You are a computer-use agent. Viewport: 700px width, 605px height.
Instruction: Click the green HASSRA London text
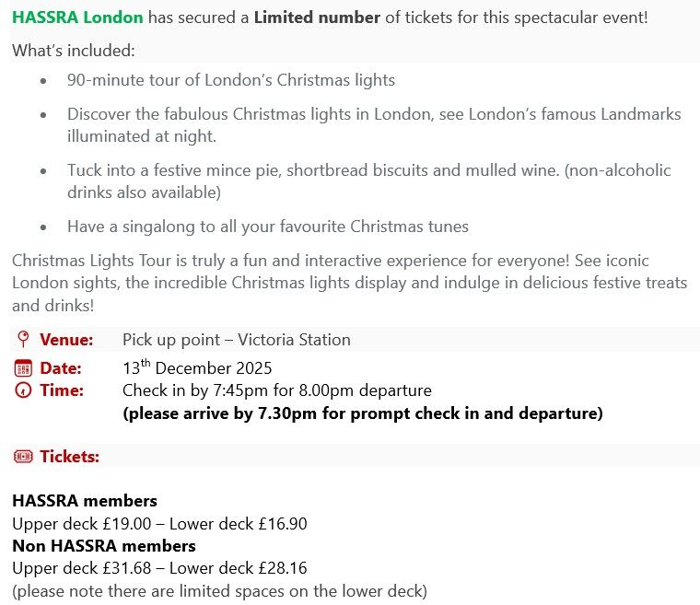77,17
